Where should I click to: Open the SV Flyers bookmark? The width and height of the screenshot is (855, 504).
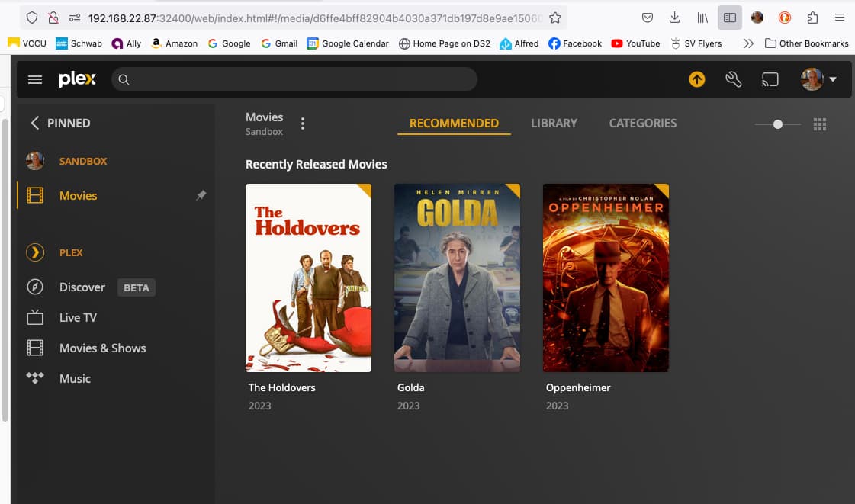point(696,43)
